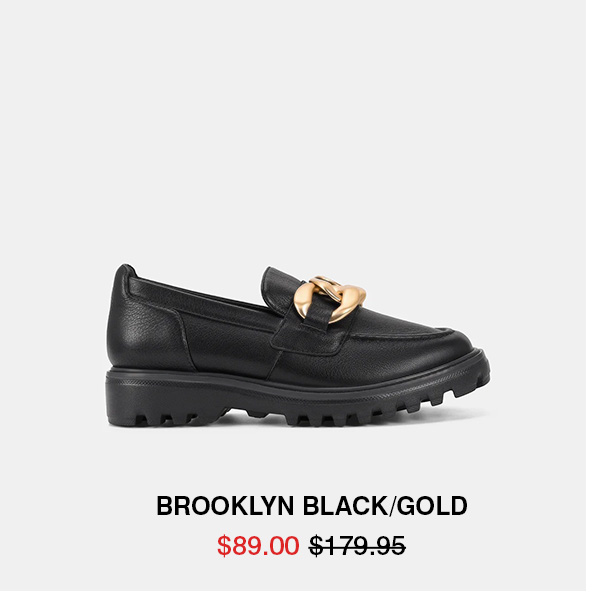Screen dimensions: 600x601
Task: Click the crossed-out $179.95 original price
Action: [x=357, y=545]
